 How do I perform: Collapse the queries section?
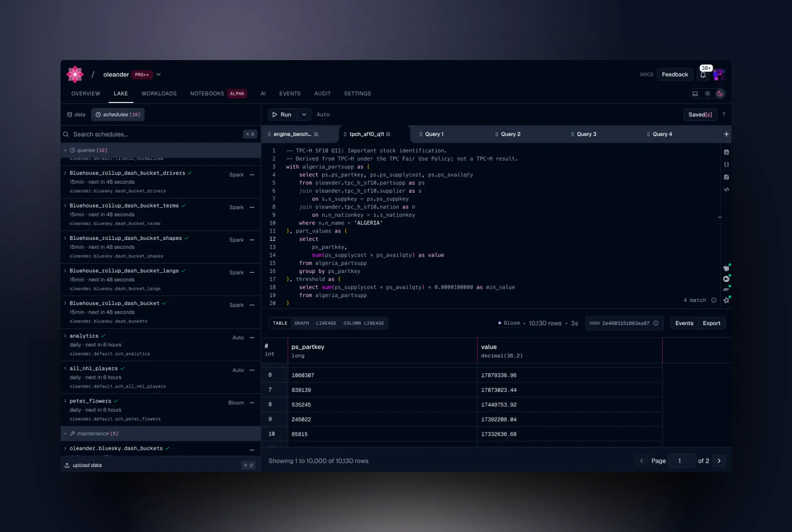click(65, 150)
